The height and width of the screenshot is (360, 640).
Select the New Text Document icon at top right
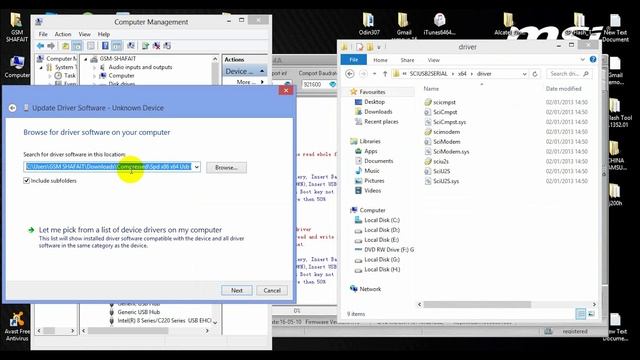(615, 28)
